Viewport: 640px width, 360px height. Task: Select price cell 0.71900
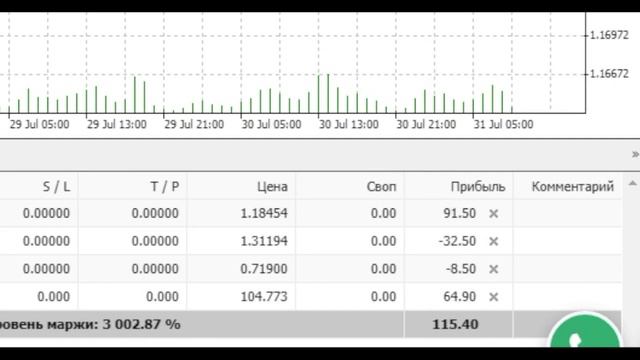[264, 269]
